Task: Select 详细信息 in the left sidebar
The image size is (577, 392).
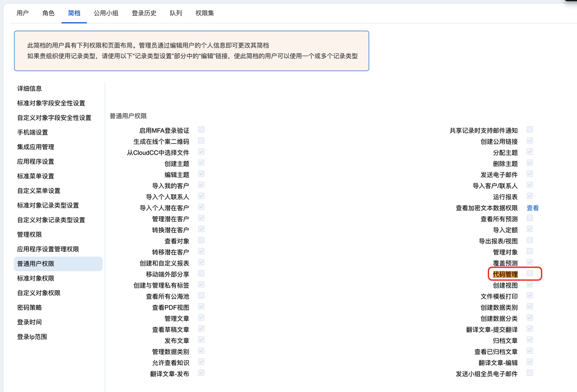Action: point(30,89)
